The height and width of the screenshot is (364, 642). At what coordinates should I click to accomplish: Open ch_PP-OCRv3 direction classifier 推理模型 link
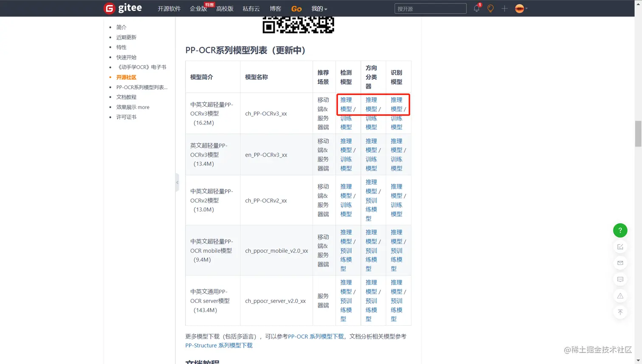(x=371, y=104)
